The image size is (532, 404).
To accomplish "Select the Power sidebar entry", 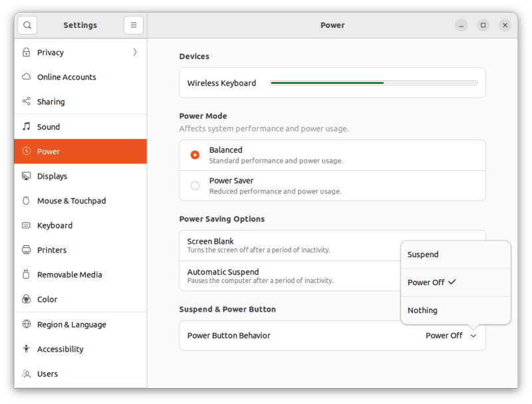I will pyautogui.click(x=80, y=151).
